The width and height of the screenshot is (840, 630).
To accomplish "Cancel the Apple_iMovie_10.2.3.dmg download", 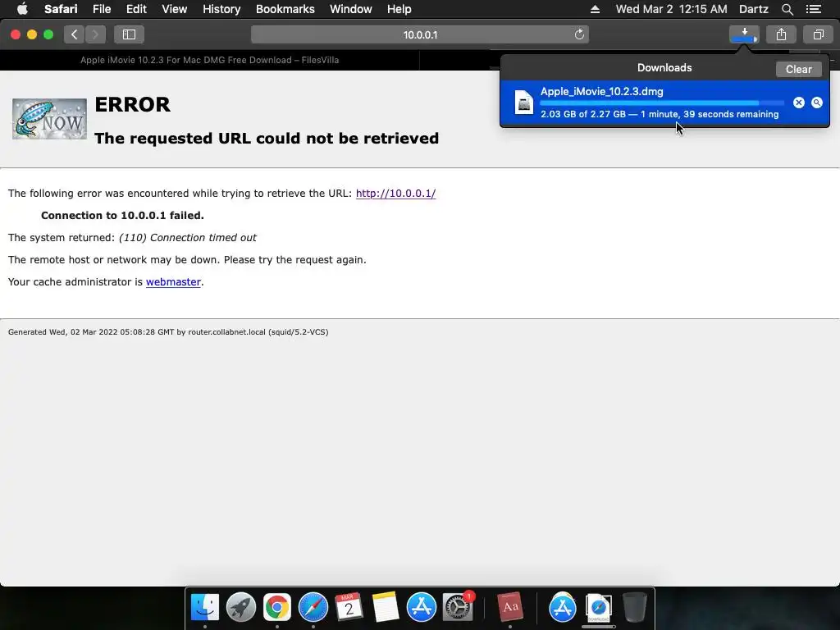I will (799, 103).
